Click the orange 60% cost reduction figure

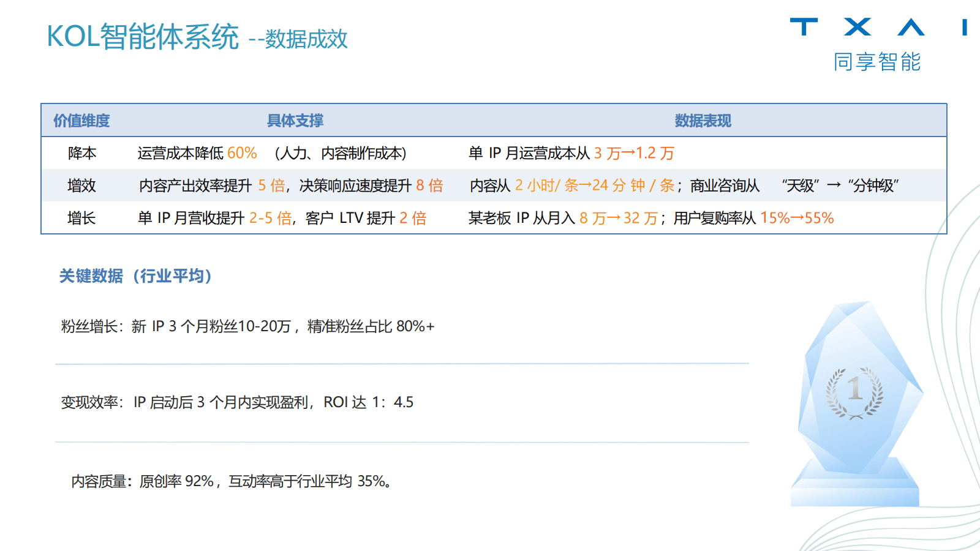click(x=242, y=153)
